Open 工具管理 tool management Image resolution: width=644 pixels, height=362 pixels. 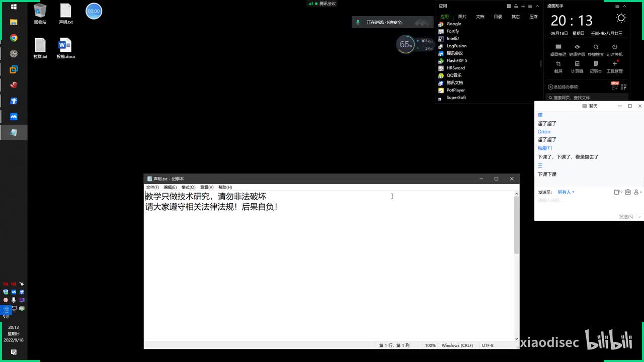click(614, 67)
